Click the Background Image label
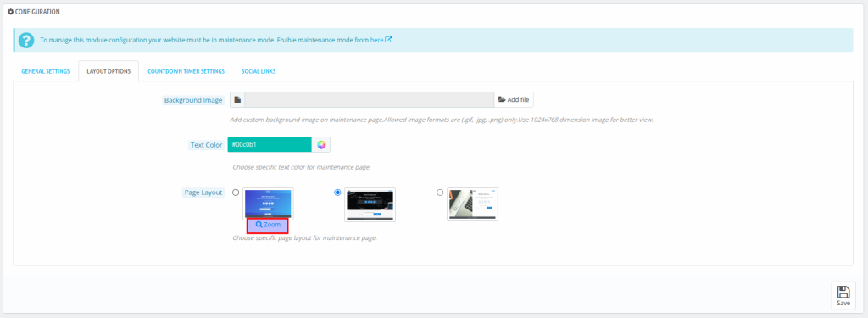This screenshot has width=868, height=318. 193,100
